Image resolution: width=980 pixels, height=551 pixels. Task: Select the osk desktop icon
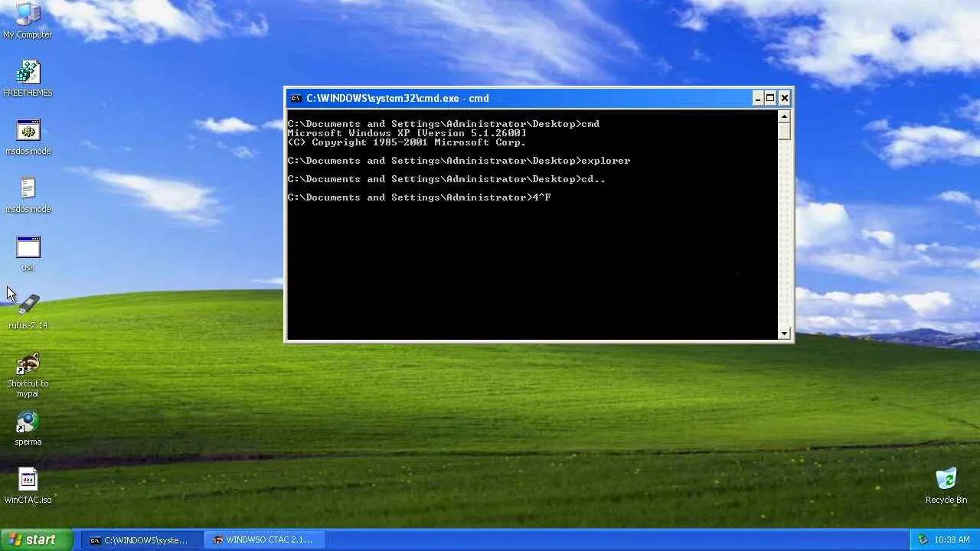pyautogui.click(x=28, y=253)
